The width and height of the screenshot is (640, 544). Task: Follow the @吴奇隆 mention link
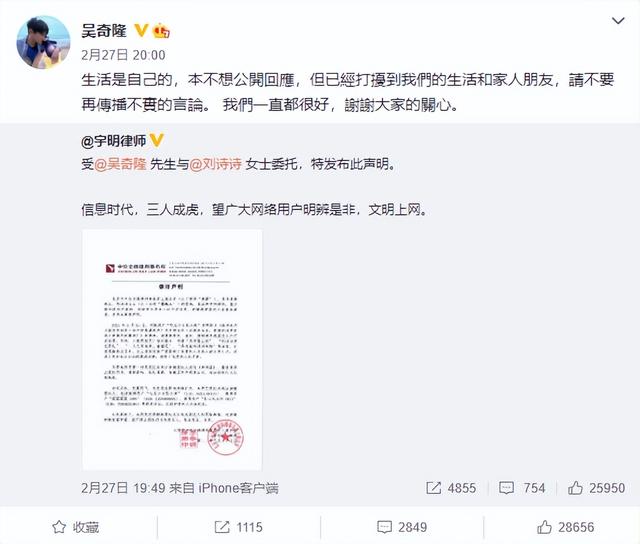pyautogui.click(x=120, y=164)
